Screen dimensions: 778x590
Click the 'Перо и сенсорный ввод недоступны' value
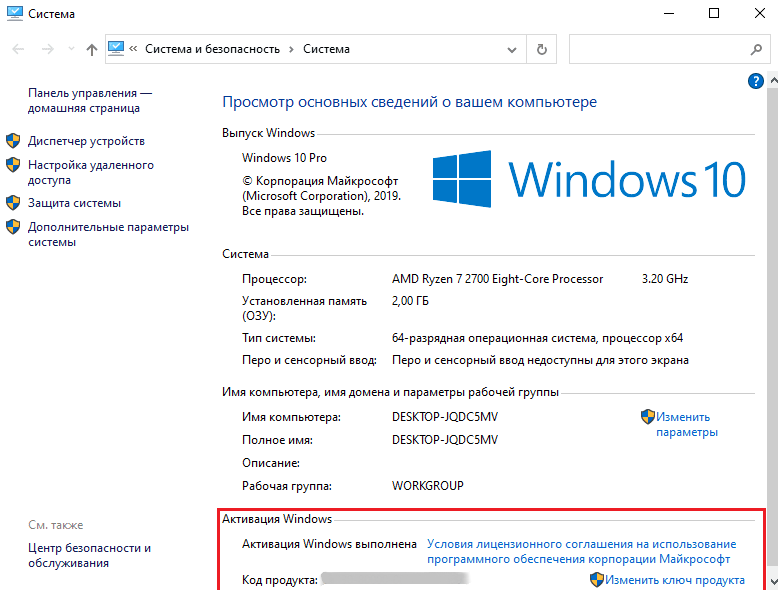[x=540, y=360]
